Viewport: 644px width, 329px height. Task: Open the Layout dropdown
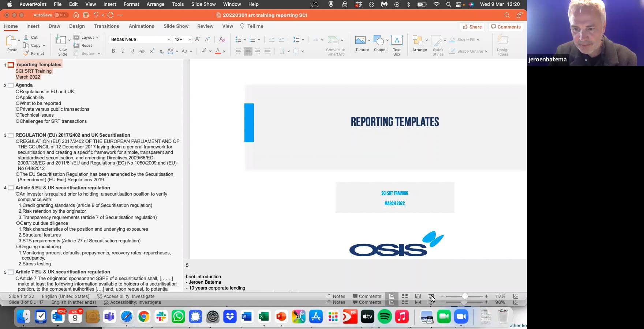[87, 37]
